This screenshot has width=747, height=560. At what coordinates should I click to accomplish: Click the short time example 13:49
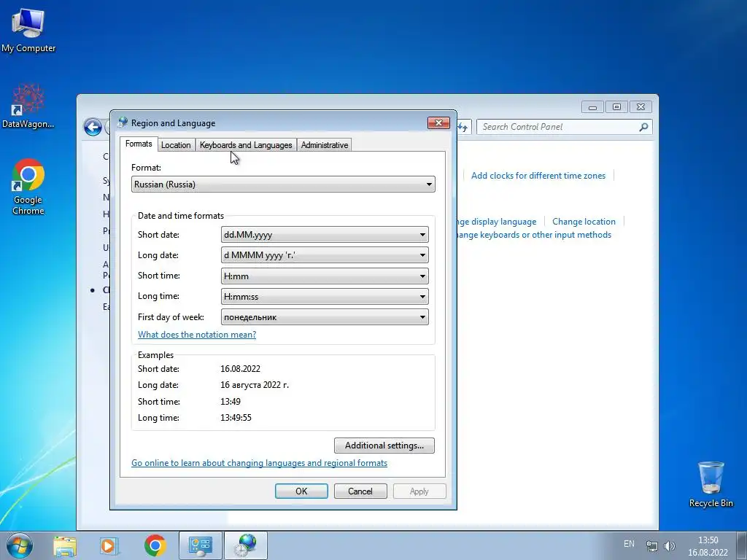pyautogui.click(x=230, y=402)
